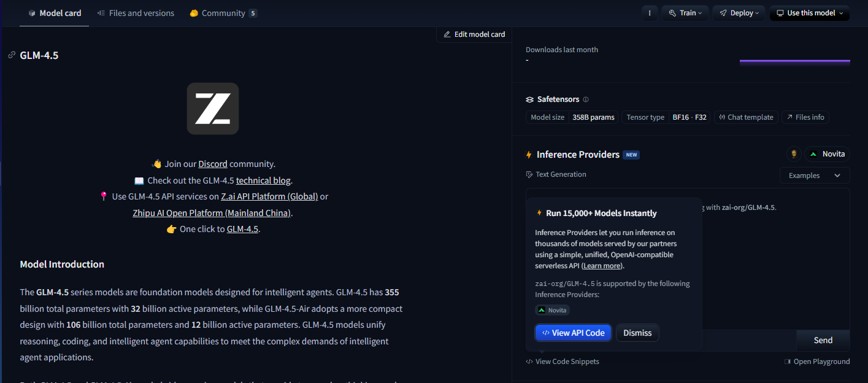Click the Learn more link in popup

click(x=602, y=266)
